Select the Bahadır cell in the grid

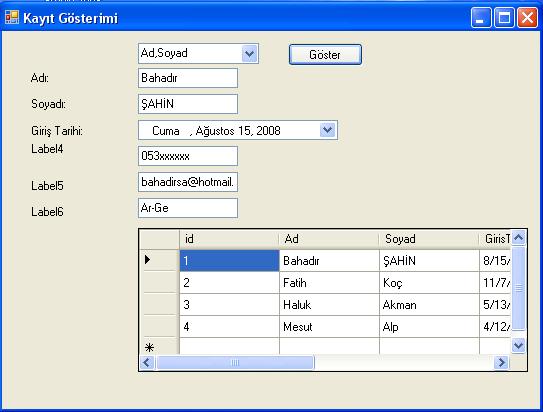coord(329,260)
